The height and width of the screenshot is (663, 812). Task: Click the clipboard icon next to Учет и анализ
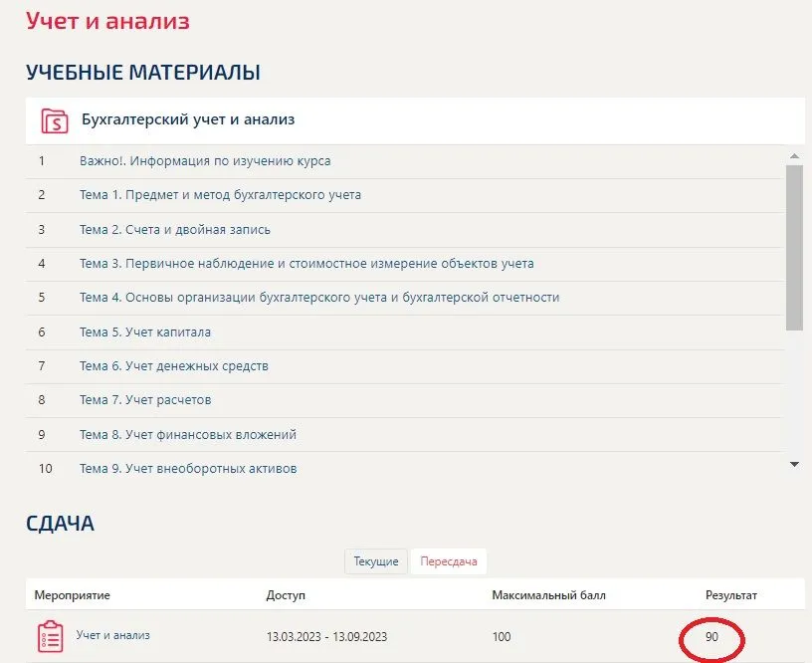point(50,636)
